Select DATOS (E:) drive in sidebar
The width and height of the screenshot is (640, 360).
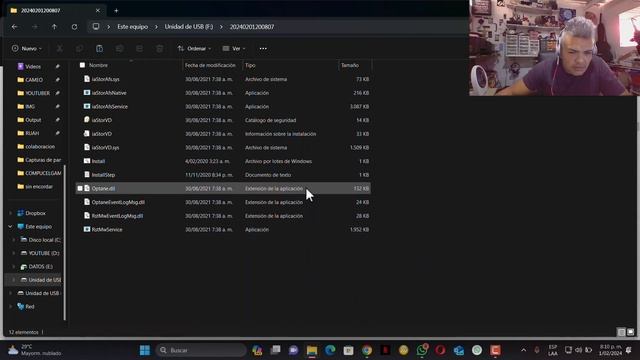point(40,267)
